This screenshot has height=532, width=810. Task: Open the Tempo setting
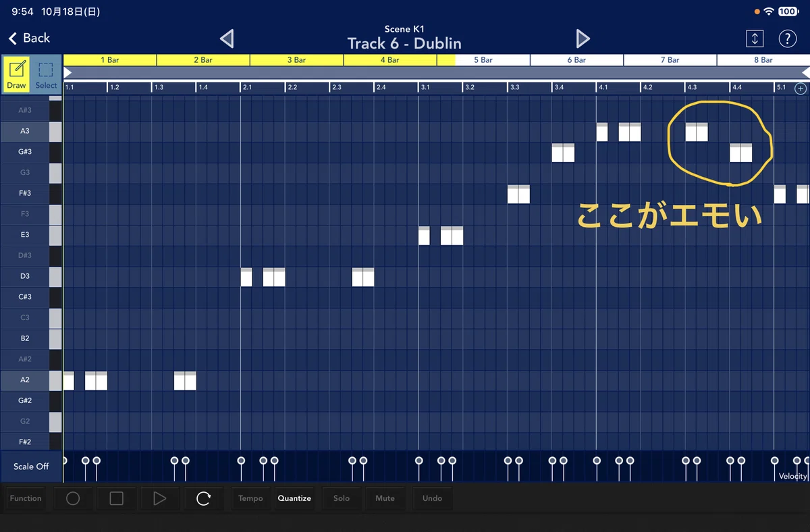(250, 498)
